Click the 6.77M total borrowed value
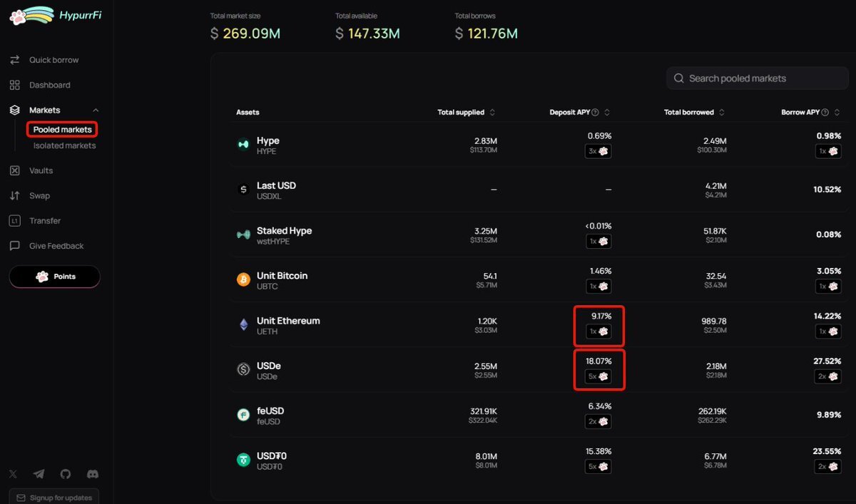Screen dimensions: 856x504 coord(715,456)
